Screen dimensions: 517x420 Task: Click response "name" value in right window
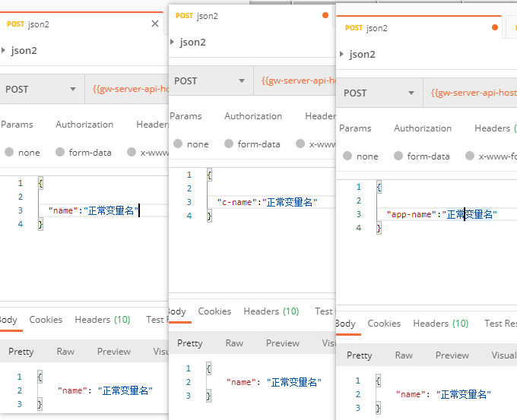click(464, 395)
